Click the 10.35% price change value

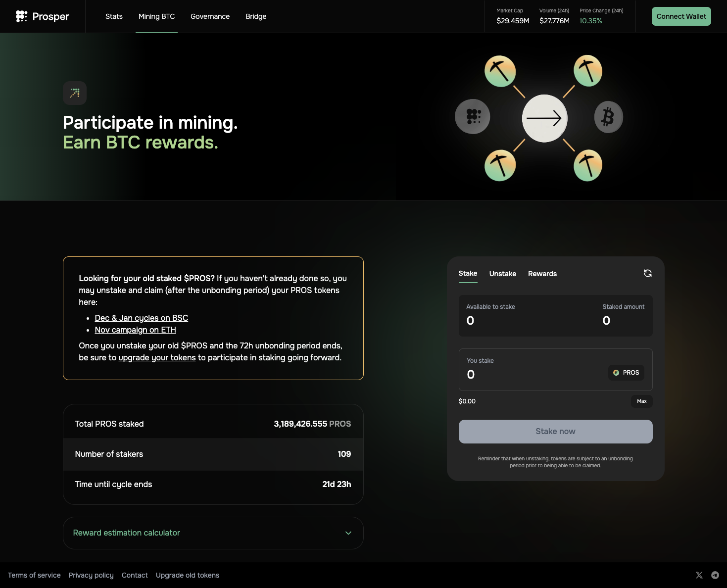point(591,21)
